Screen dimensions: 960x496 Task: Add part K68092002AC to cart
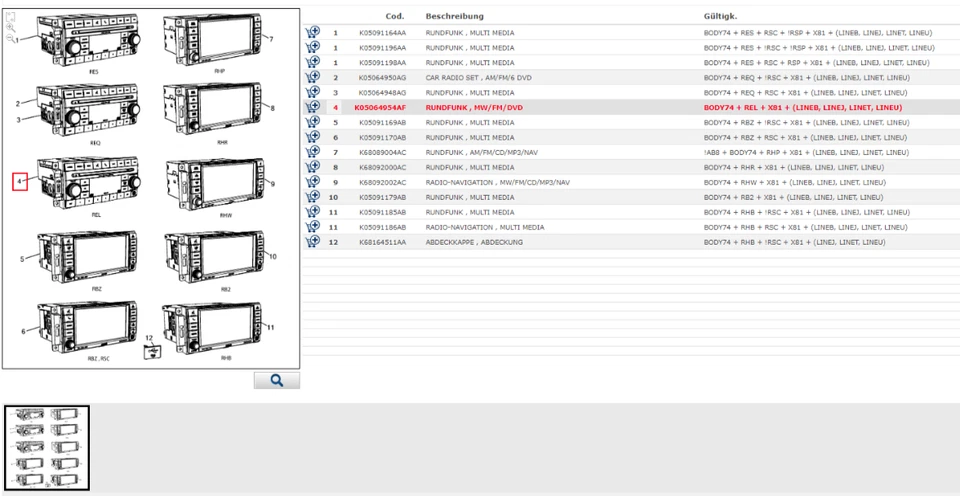click(312, 182)
